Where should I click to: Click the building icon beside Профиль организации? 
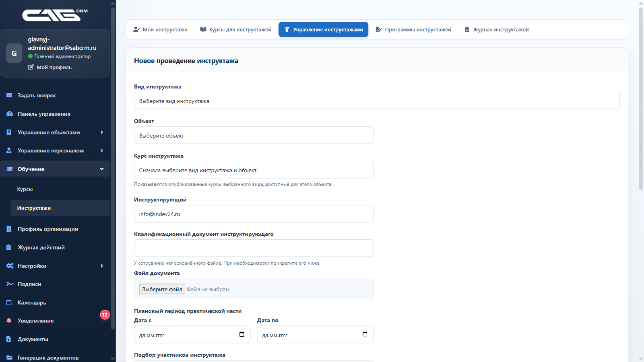pyautogui.click(x=9, y=229)
